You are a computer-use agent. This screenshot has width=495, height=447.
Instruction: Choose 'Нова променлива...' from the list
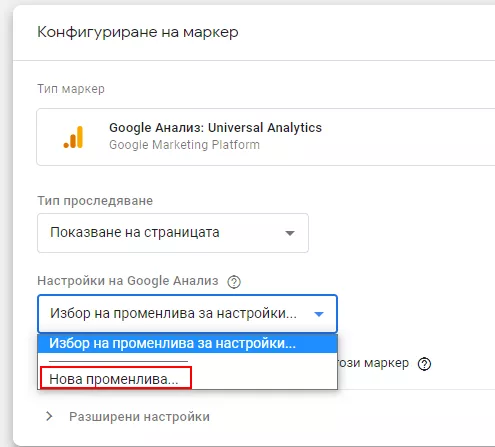tap(116, 378)
